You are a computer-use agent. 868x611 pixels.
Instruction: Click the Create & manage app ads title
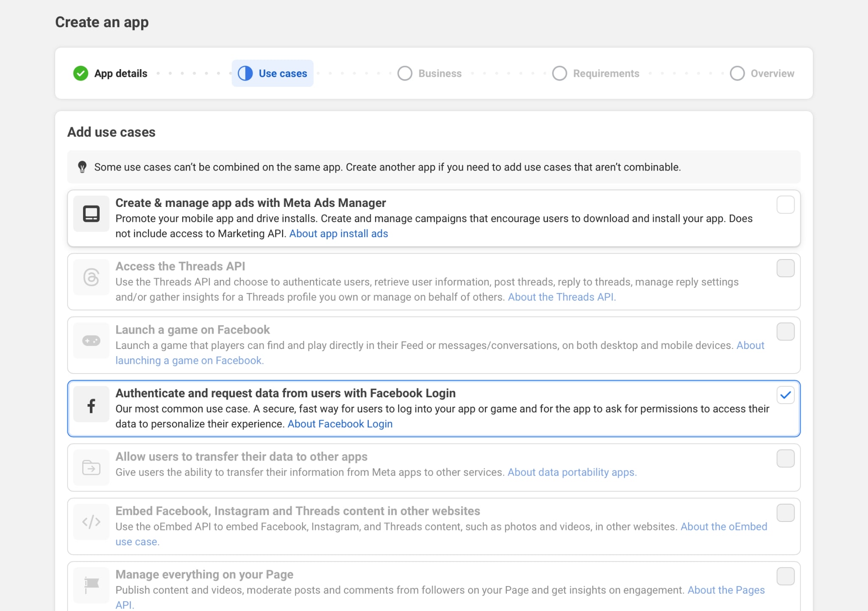[x=250, y=203]
